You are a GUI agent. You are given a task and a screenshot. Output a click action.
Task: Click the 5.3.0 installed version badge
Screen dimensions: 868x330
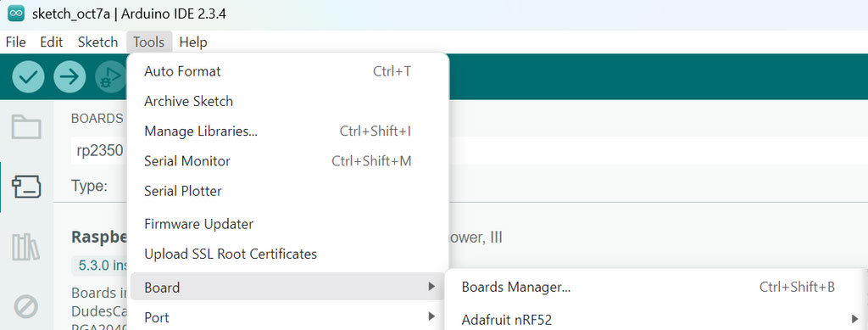pyautogui.click(x=100, y=266)
